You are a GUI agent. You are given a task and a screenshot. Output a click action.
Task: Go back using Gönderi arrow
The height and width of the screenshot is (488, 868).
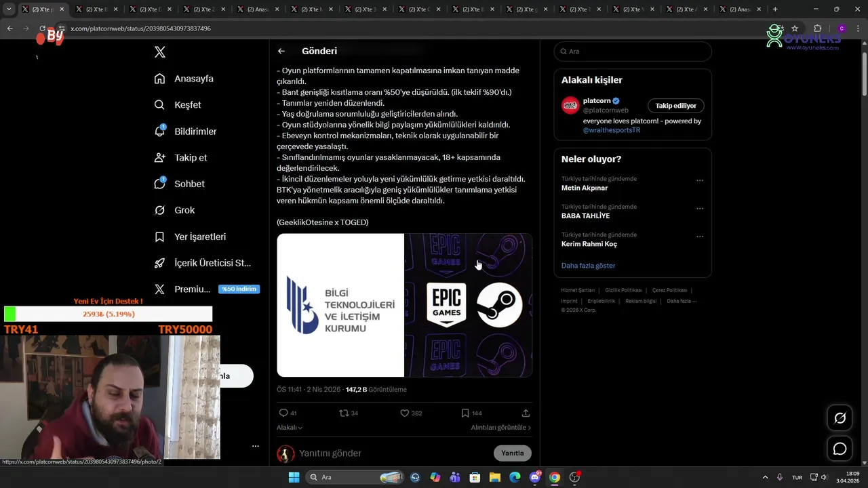281,51
